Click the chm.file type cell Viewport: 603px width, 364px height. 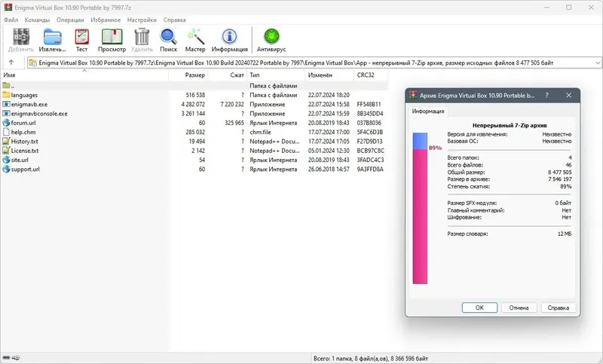pyautogui.click(x=260, y=132)
